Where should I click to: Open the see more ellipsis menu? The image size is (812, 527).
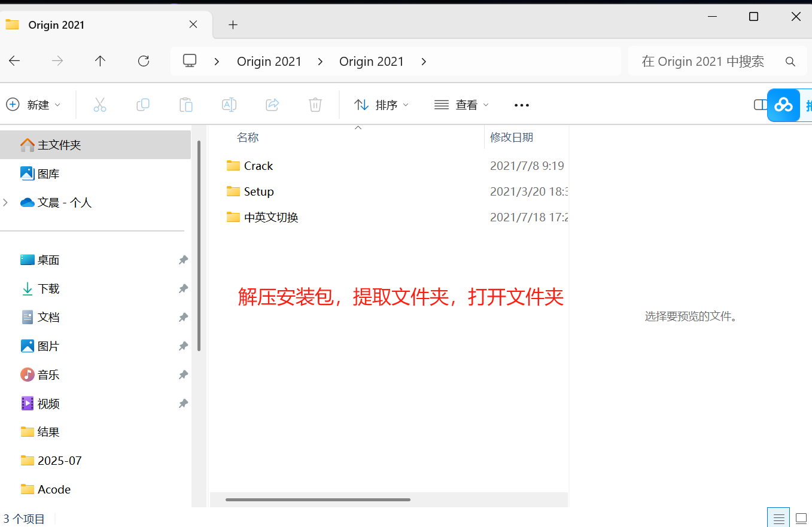[x=521, y=105]
